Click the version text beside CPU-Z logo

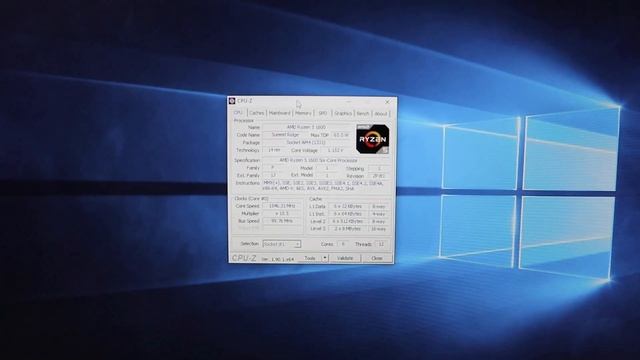[278, 259]
